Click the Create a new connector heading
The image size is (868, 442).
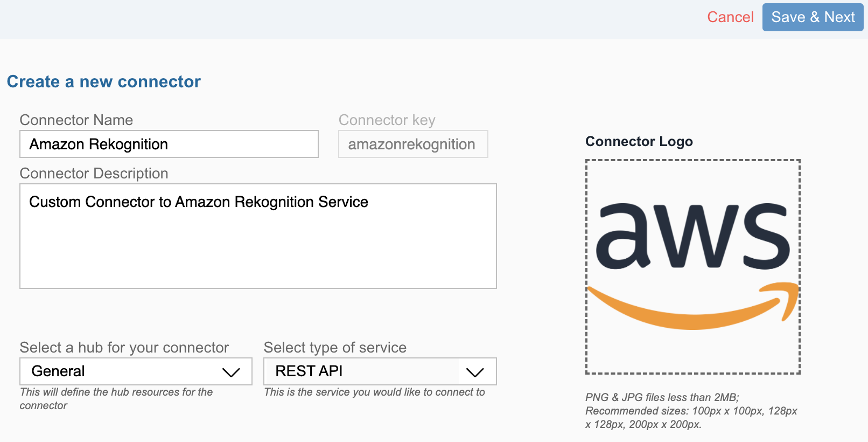[104, 81]
